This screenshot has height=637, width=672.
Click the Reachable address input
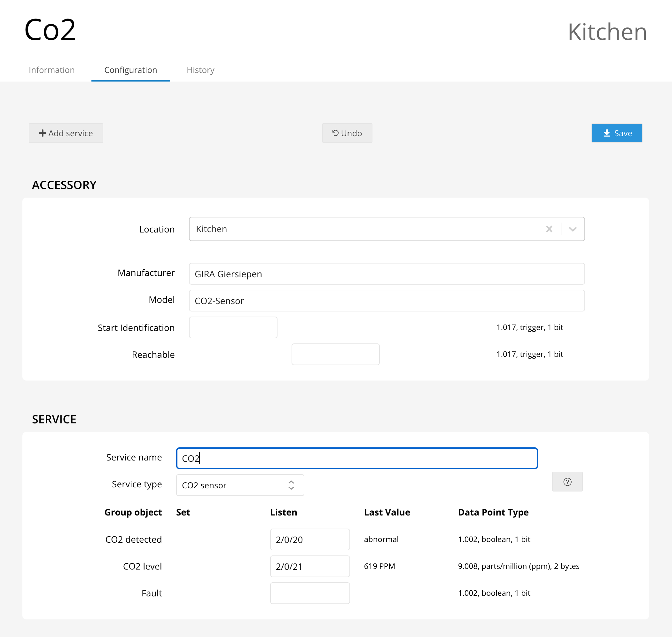click(335, 354)
